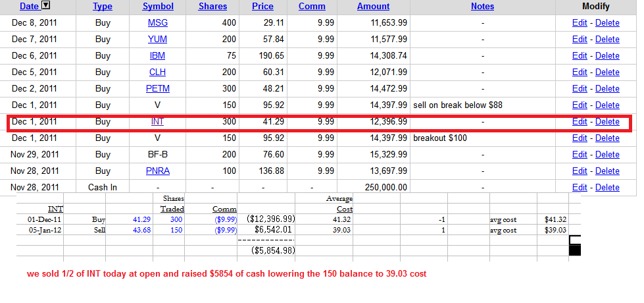The image size is (644, 303).
Task: Select the 'sell on break below $88' note
Action: pyautogui.click(x=458, y=105)
